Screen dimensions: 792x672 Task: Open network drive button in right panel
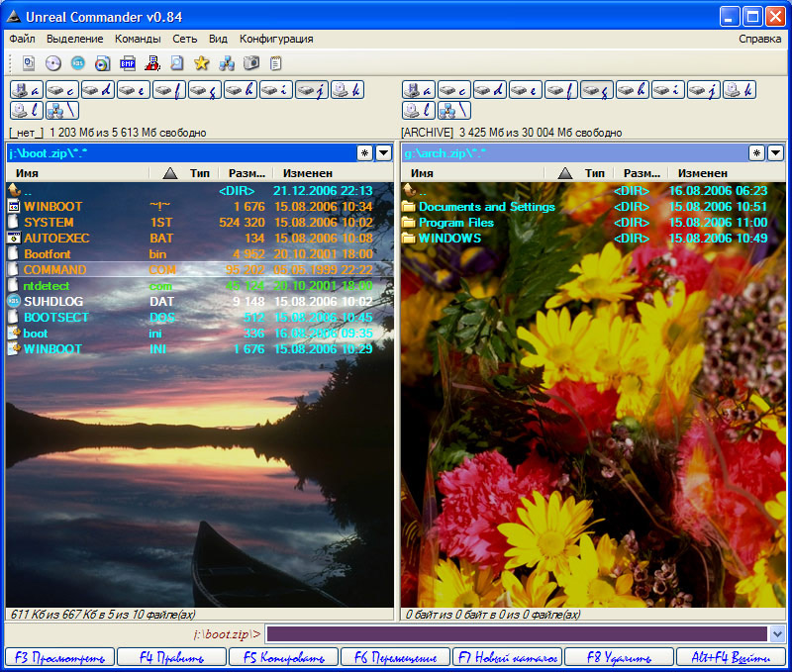pos(454,110)
